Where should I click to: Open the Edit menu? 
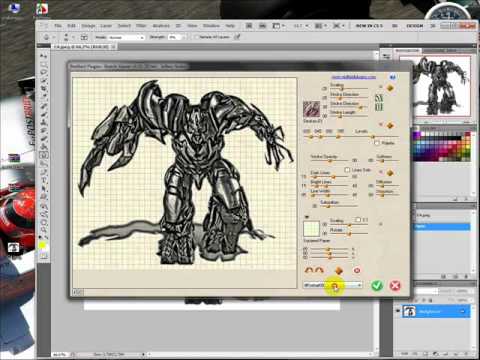click(72, 26)
